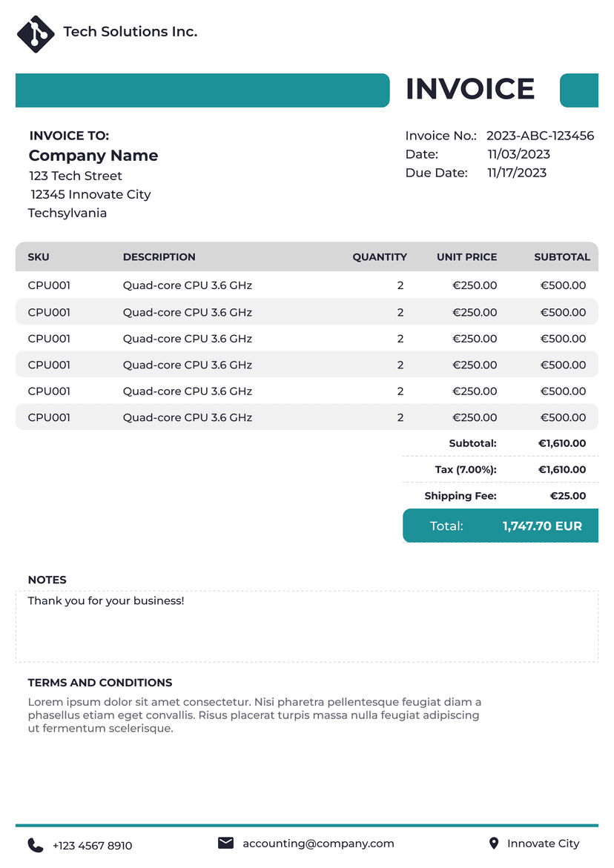Click the due date 11/17/2023
Image resolution: width=614 pixels, height=868 pixels.
[516, 173]
